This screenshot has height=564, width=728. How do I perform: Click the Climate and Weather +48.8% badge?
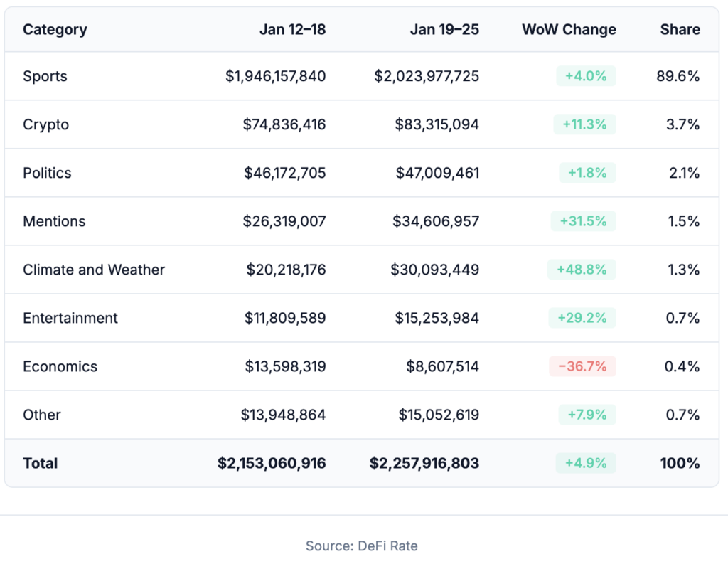point(582,270)
